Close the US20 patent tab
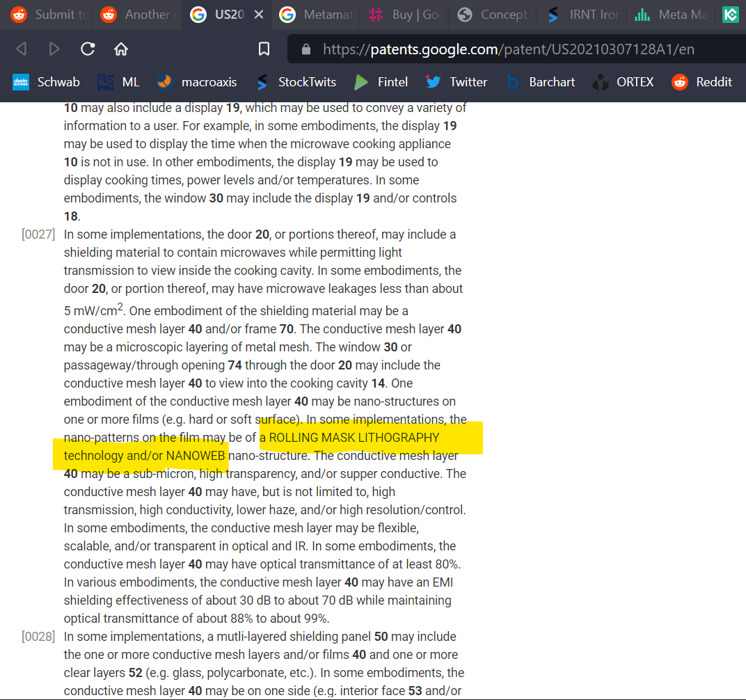Viewport: 746px width, 700px height. 259,15
